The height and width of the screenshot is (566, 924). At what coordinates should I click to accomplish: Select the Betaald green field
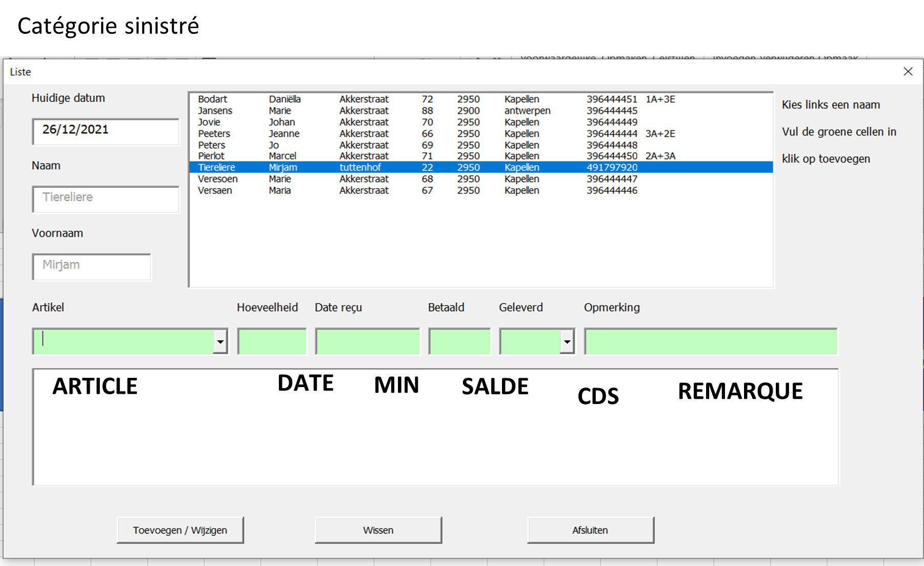tap(459, 341)
